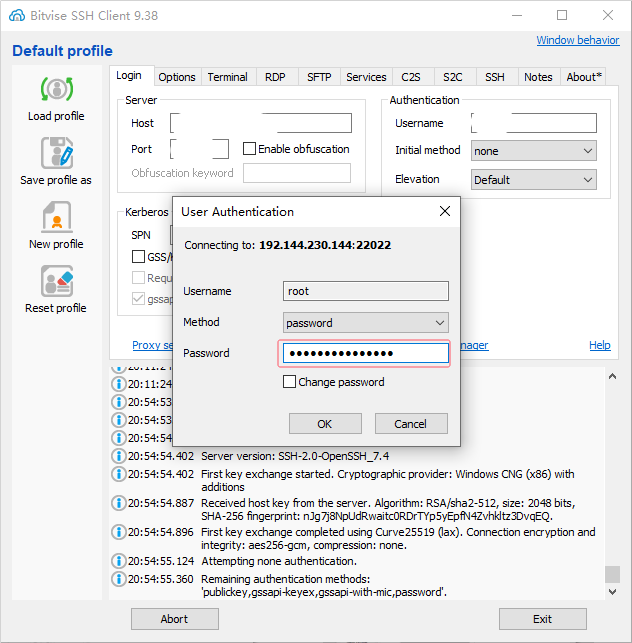Select the Login tab

129,75
